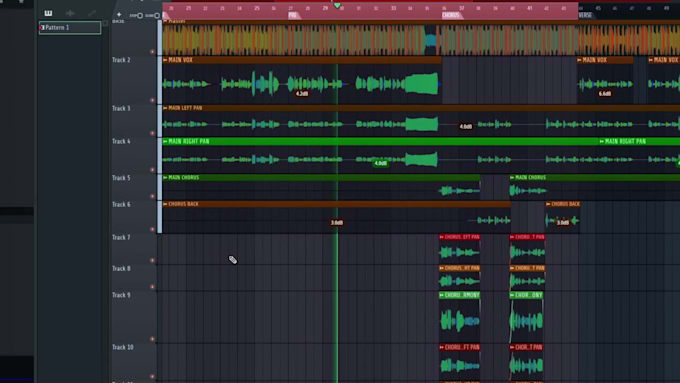Select the Track 4 header label
This screenshot has width=680, height=383.
point(121,141)
